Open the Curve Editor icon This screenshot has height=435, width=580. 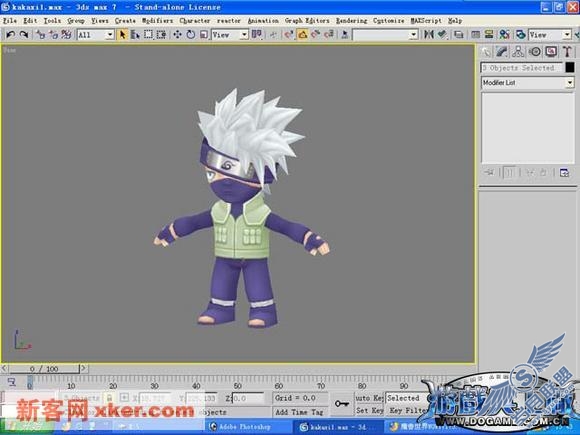coord(476,35)
